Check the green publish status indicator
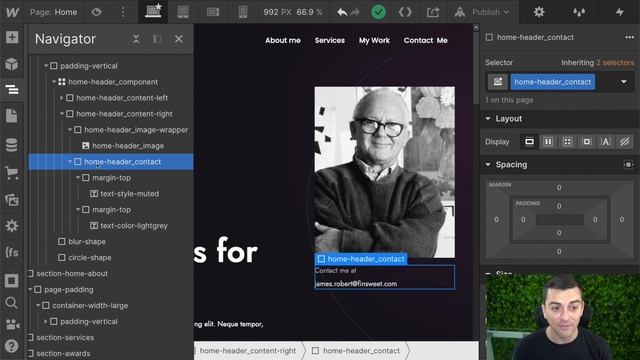This screenshot has height=360, width=640. 378,12
